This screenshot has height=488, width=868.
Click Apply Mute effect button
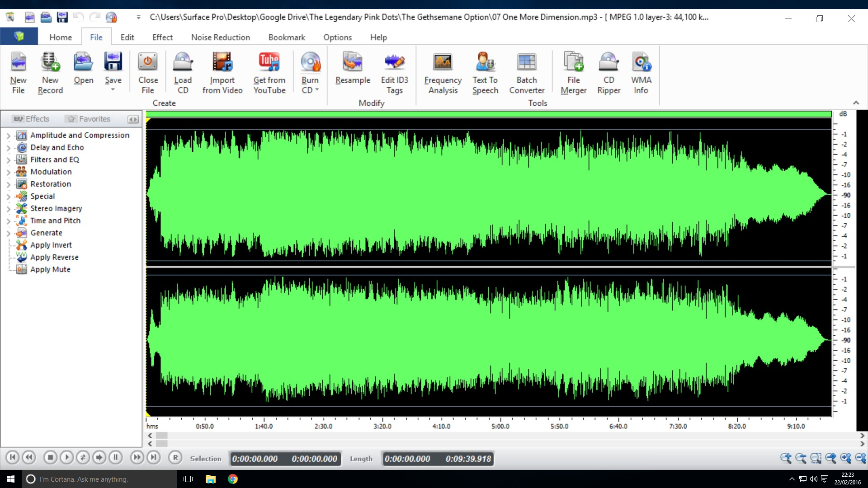click(50, 269)
